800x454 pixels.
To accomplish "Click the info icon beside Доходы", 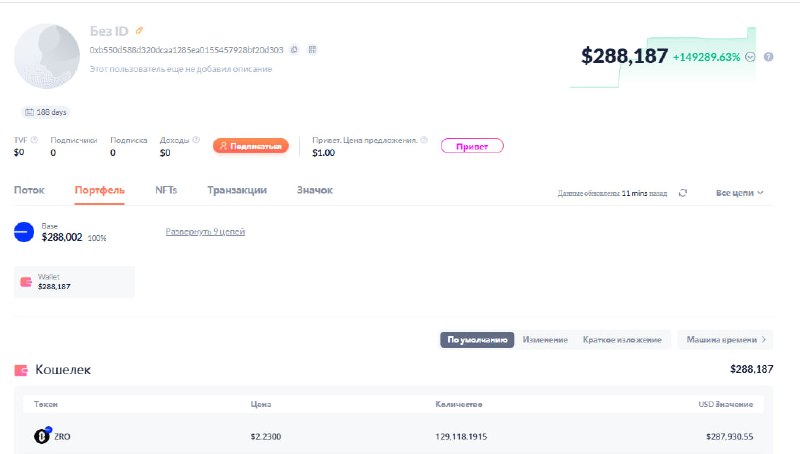I will [x=196, y=140].
